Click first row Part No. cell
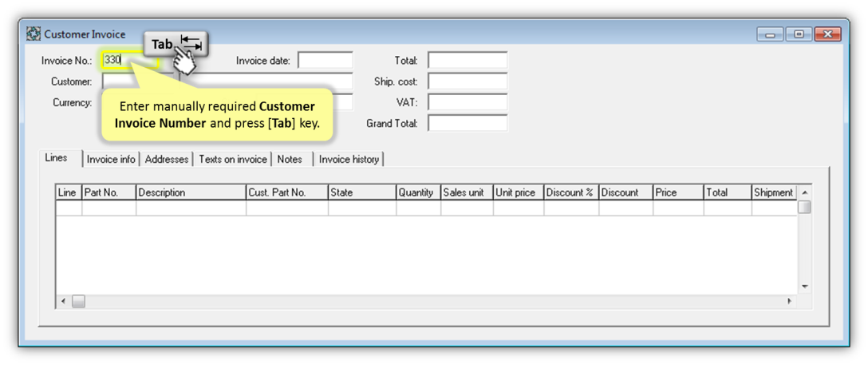The height and width of the screenshot is (365, 868). point(109,208)
